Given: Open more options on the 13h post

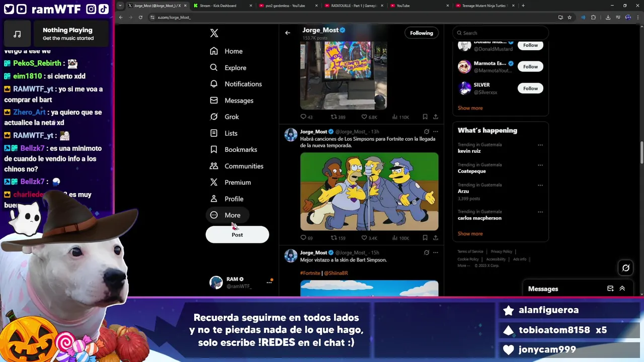Looking at the screenshot, I should click(x=436, y=132).
